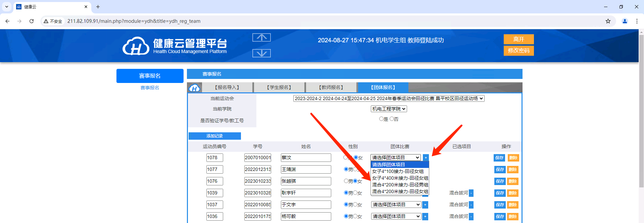The image size is (644, 223).
Task: Click the plus button in row 1078
Action: point(426,158)
